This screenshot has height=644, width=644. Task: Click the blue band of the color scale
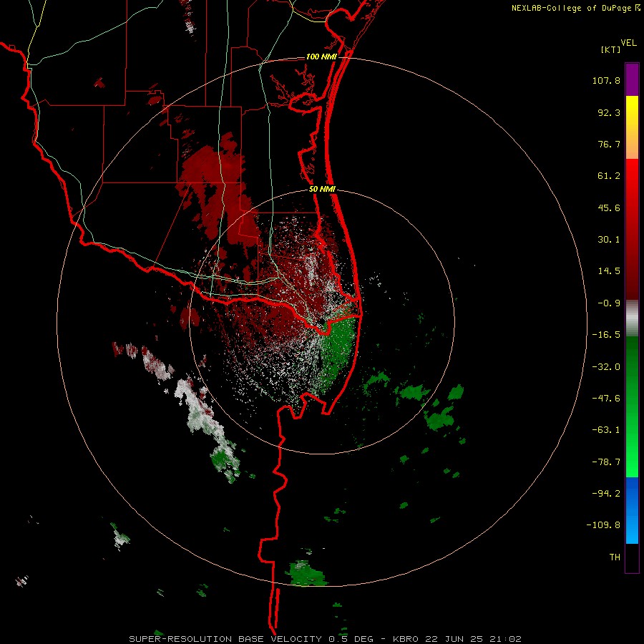point(632,510)
